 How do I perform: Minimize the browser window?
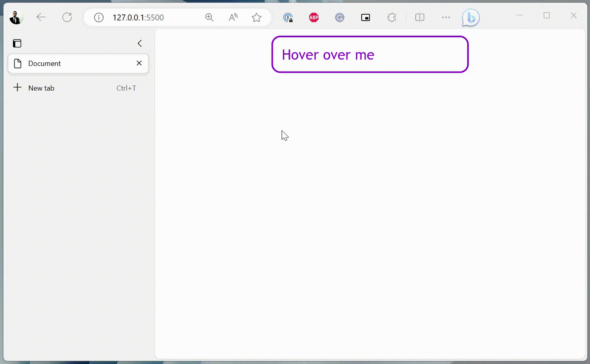[x=520, y=15]
